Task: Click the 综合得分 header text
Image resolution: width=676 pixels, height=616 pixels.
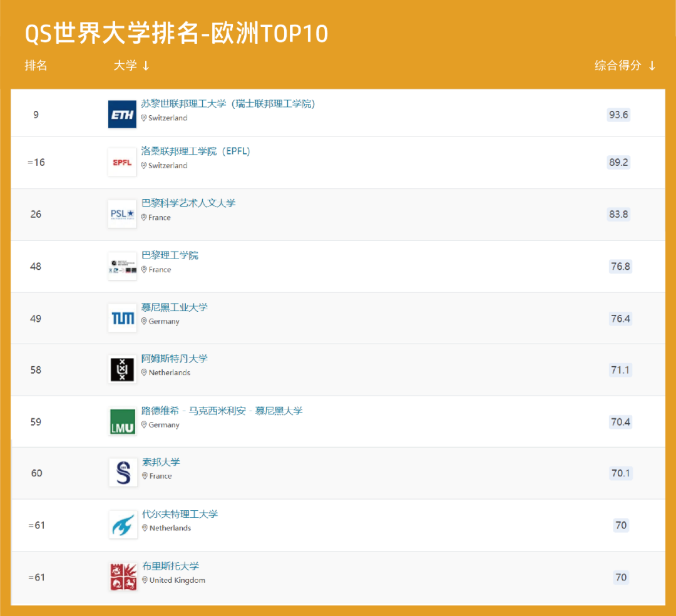Action: click(x=618, y=66)
